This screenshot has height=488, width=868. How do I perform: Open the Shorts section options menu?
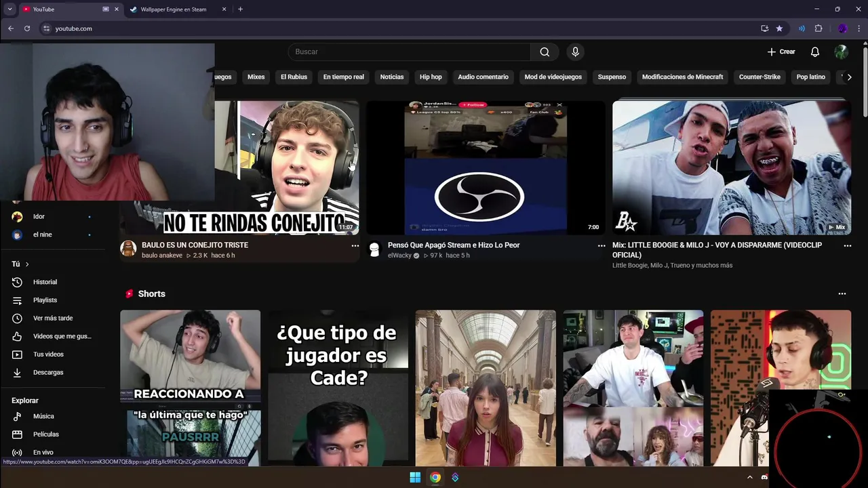[842, 294]
